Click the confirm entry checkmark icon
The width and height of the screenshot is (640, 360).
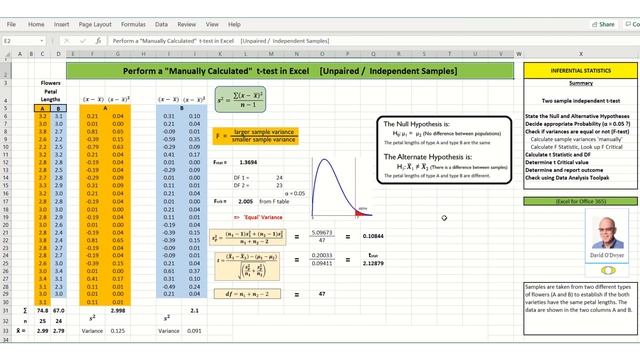pyautogui.click(x=83, y=41)
